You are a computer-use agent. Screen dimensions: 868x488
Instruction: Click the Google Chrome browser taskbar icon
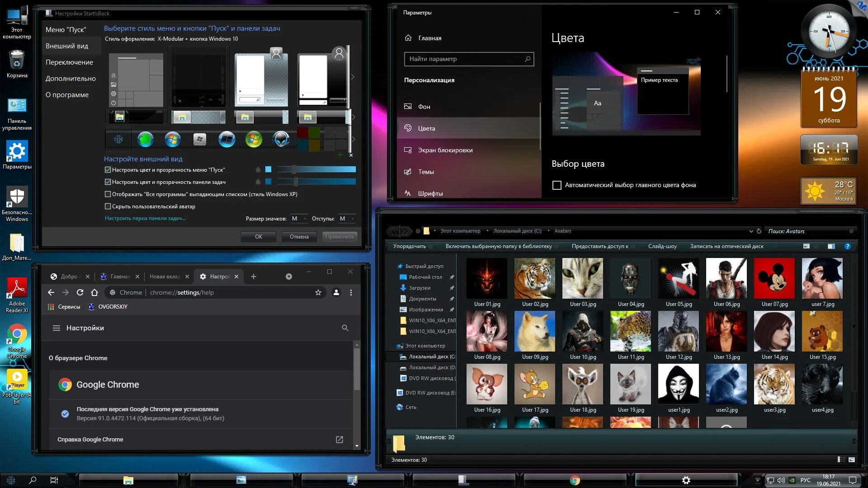pos(574,480)
